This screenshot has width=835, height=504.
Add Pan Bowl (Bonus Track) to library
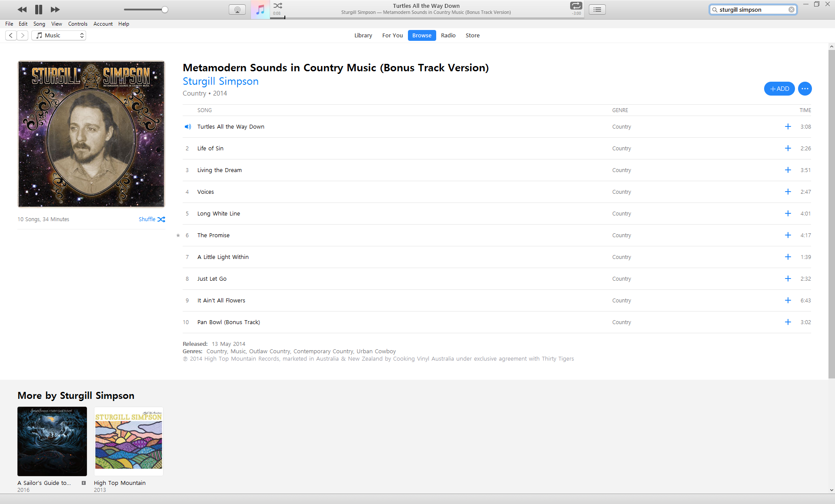point(788,322)
